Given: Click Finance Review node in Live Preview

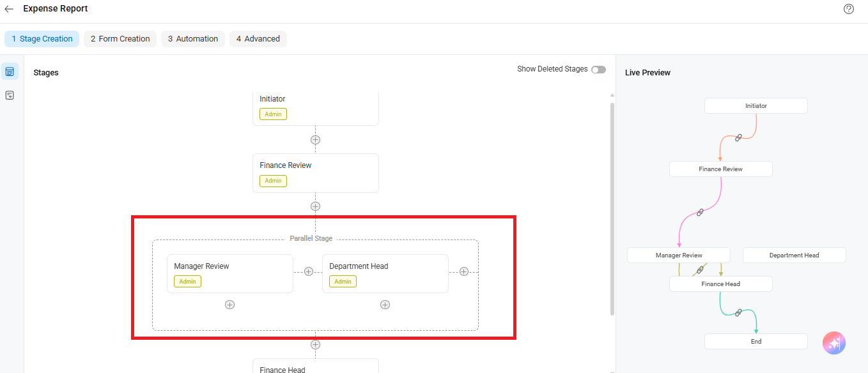Looking at the screenshot, I should click(721, 169).
